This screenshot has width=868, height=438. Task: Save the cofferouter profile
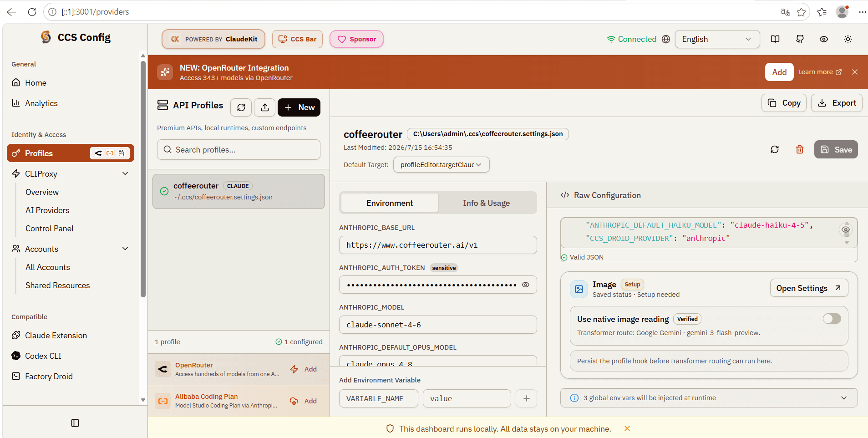(836, 149)
